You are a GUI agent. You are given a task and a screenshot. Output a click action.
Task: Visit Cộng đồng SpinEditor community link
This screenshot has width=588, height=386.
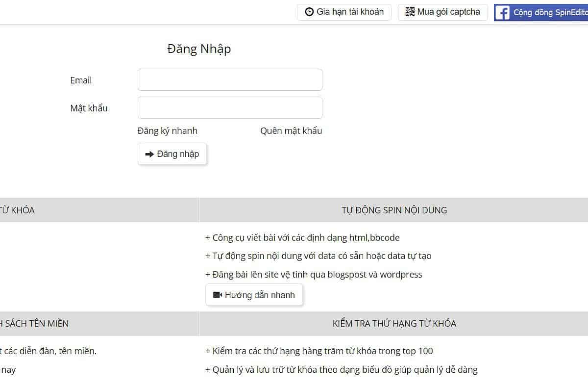(550, 13)
